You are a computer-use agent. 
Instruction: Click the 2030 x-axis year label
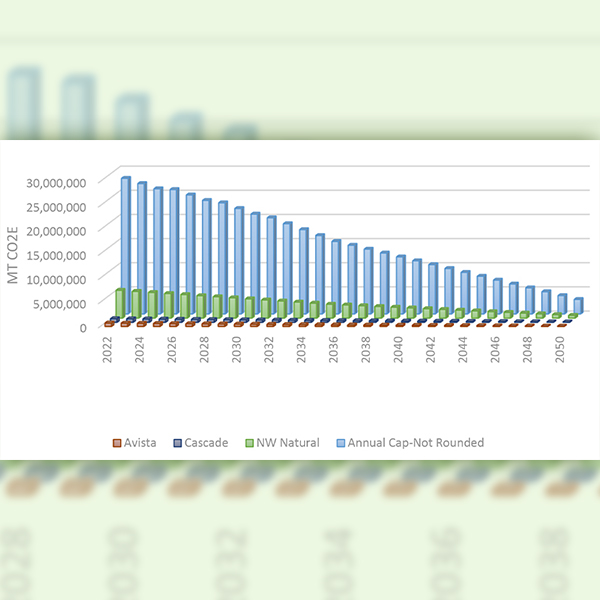point(238,348)
